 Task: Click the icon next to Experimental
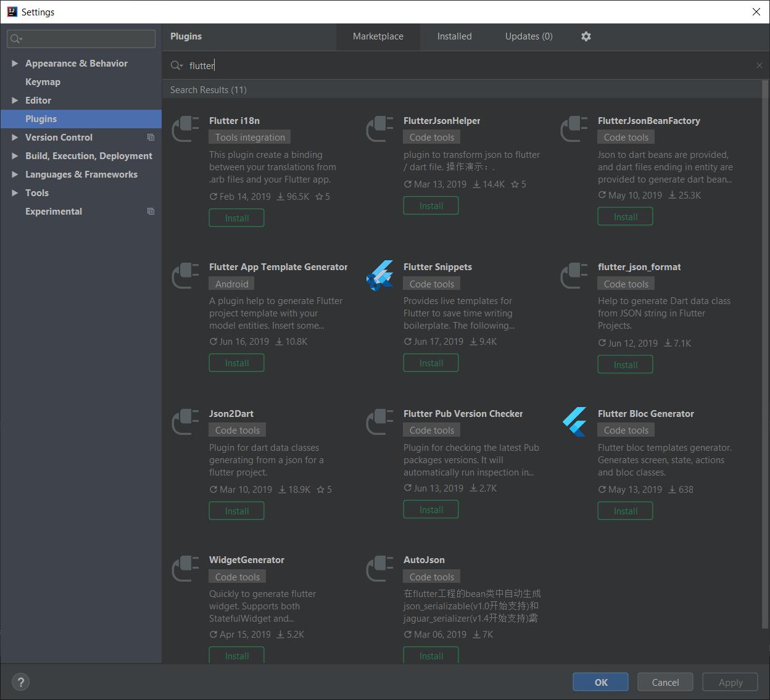[151, 211]
